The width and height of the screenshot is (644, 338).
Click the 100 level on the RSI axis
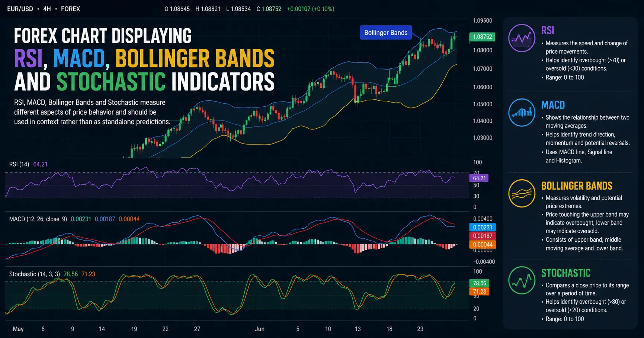[477, 162]
